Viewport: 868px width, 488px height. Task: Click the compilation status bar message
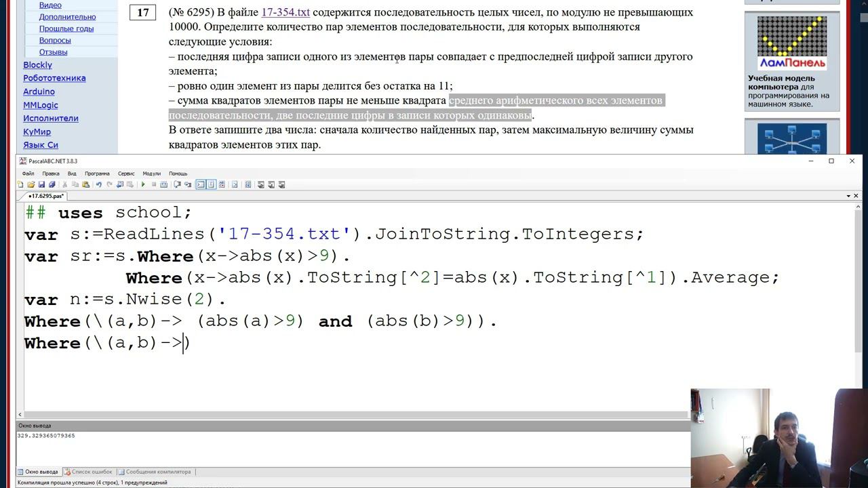(x=92, y=483)
